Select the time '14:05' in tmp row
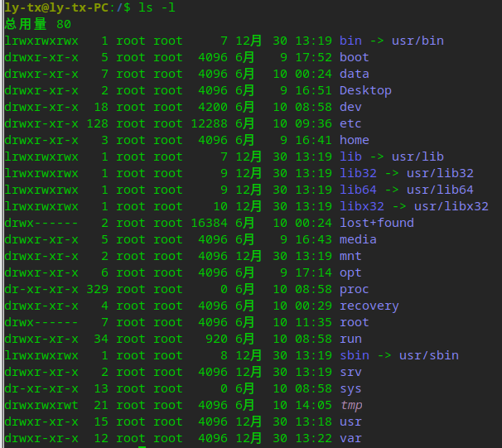 click(313, 405)
